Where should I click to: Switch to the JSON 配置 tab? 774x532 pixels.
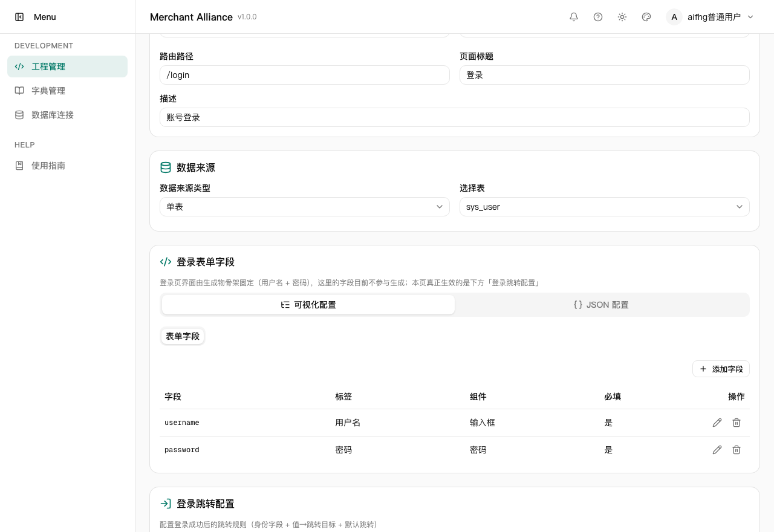(601, 305)
